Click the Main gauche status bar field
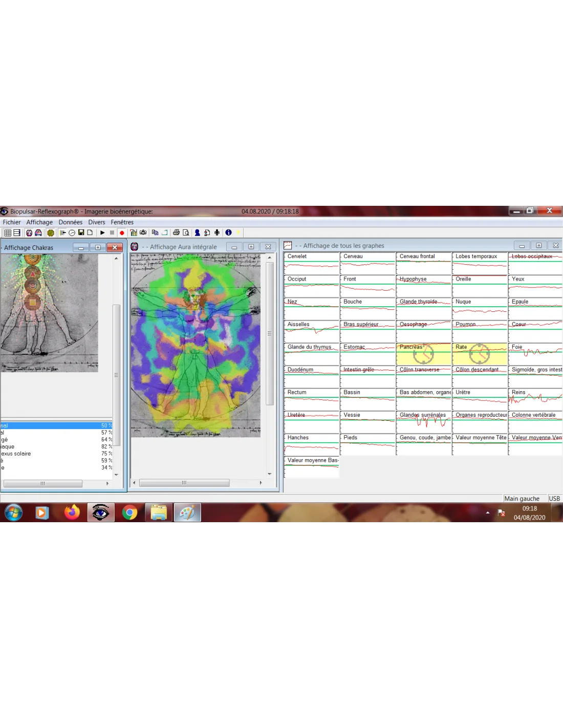Image resolution: width=563 pixels, height=728 pixels. pos(525,499)
